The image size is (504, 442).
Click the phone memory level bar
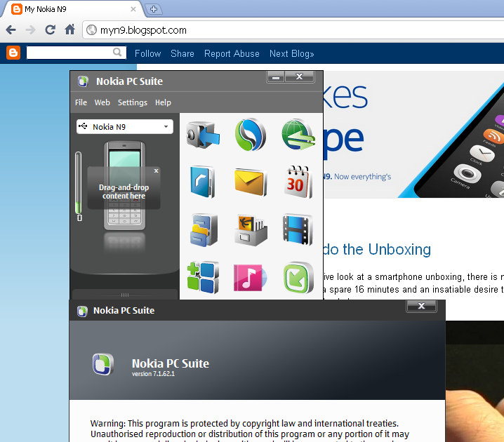78,182
